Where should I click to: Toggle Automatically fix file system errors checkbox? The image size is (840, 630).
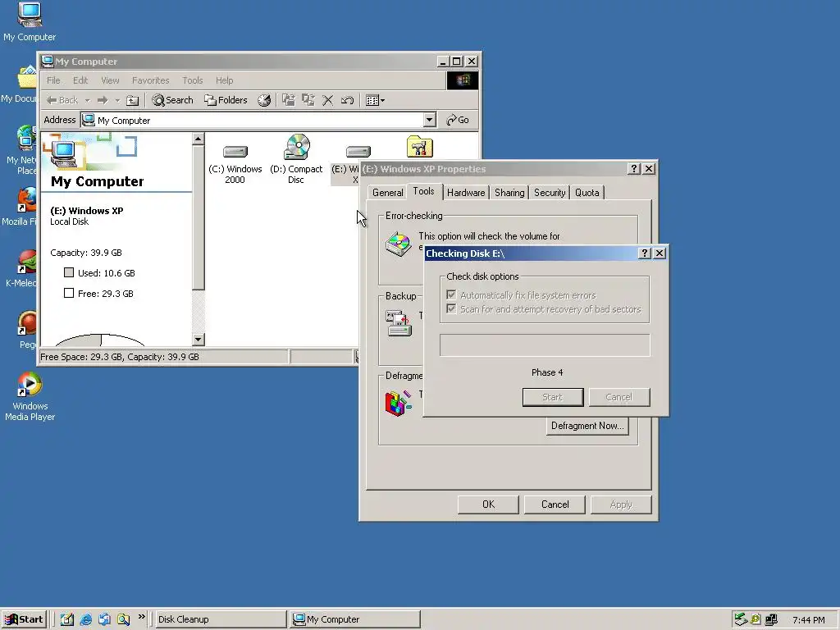451,295
